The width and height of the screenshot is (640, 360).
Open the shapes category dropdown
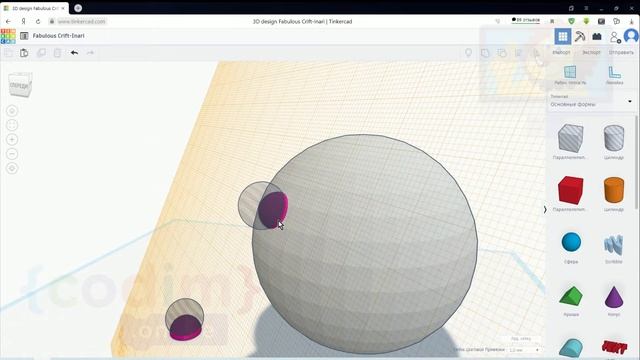591,101
